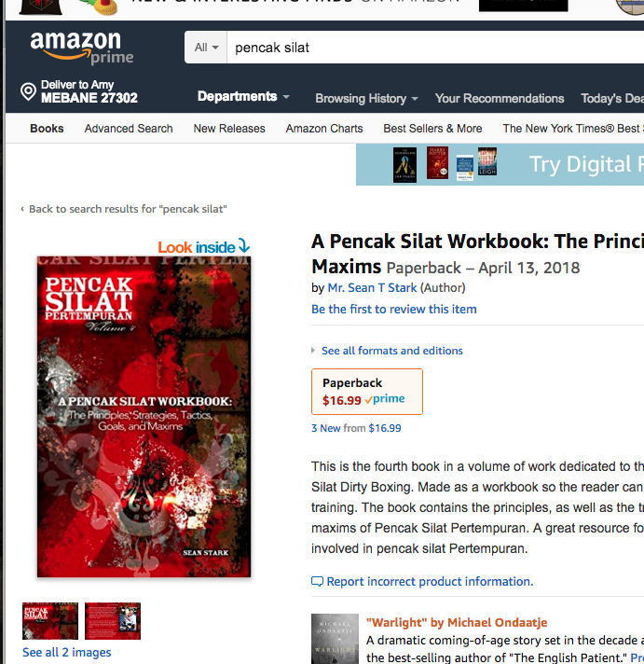Open the All search category dropdown
This screenshot has width=644, height=664.
[206, 47]
